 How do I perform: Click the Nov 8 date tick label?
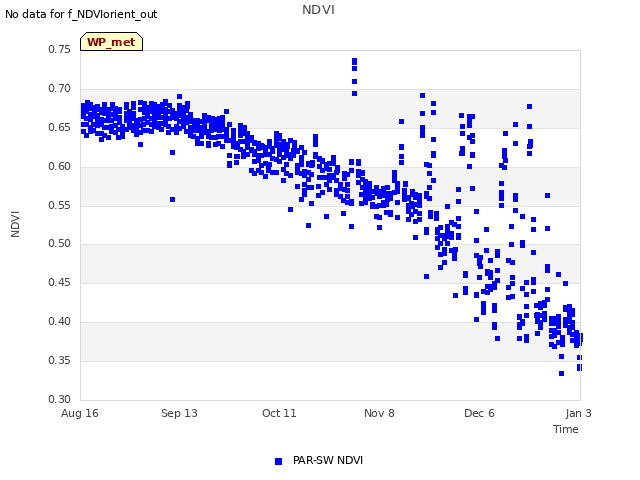379,413
